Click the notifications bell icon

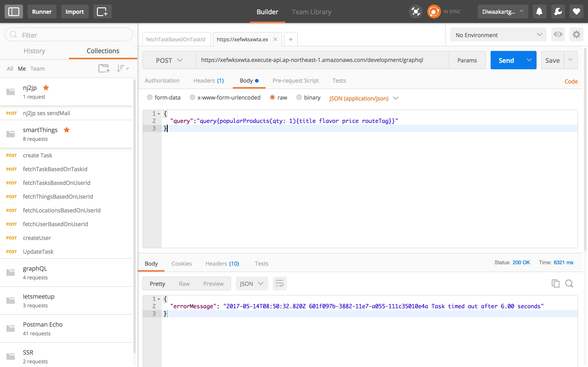click(x=539, y=11)
